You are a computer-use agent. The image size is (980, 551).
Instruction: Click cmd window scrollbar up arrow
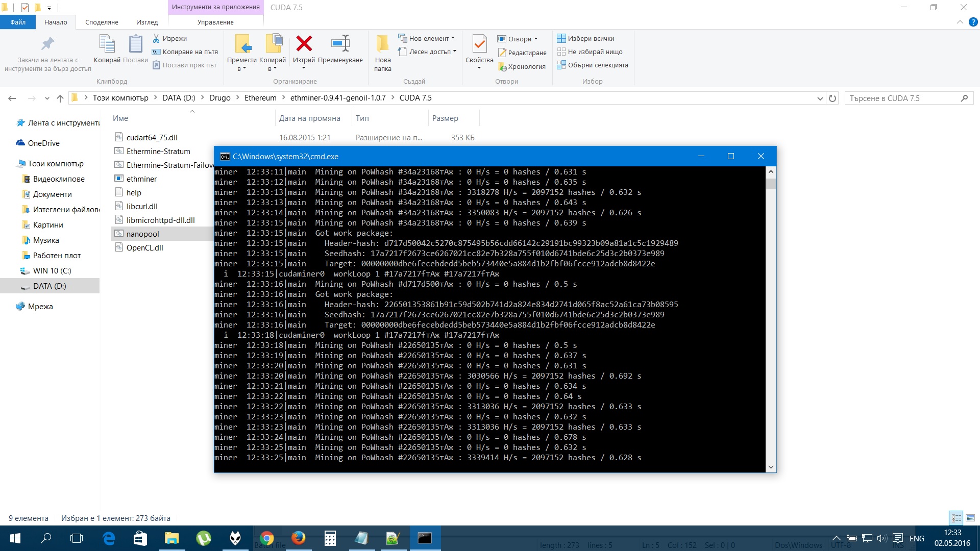pyautogui.click(x=771, y=172)
